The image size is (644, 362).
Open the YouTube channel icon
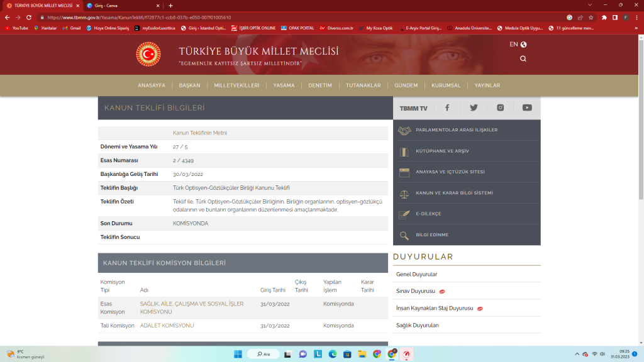tap(527, 107)
